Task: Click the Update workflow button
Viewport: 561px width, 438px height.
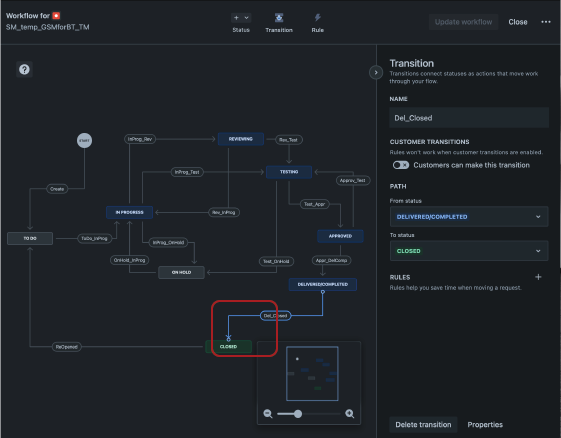Action: coord(463,22)
